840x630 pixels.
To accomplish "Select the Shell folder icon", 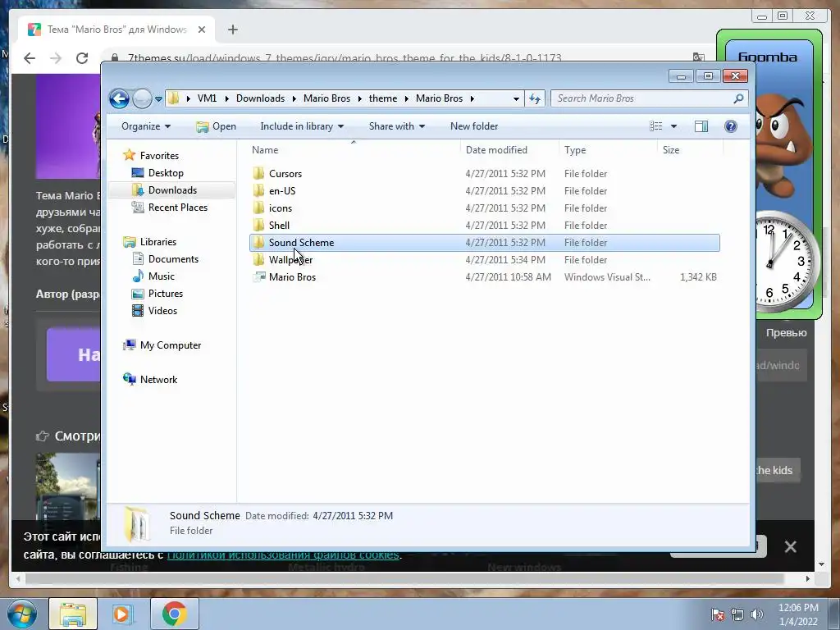I will pyautogui.click(x=258, y=225).
